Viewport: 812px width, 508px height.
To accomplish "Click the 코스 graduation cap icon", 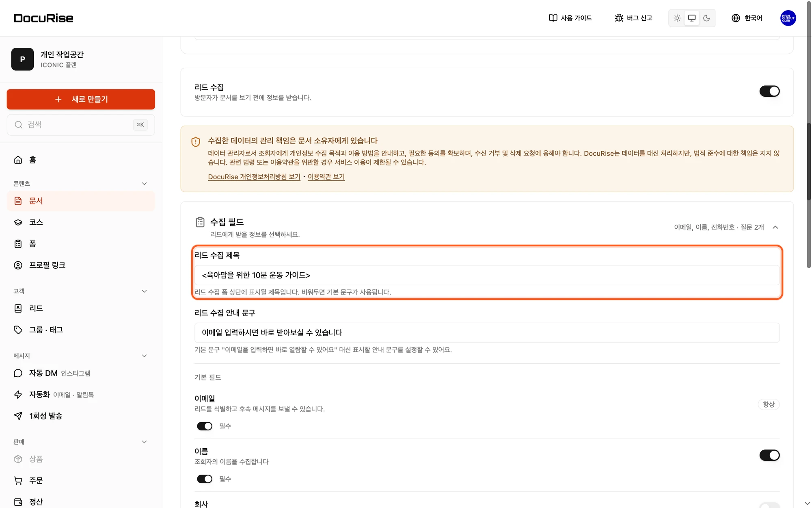I will coord(18,222).
